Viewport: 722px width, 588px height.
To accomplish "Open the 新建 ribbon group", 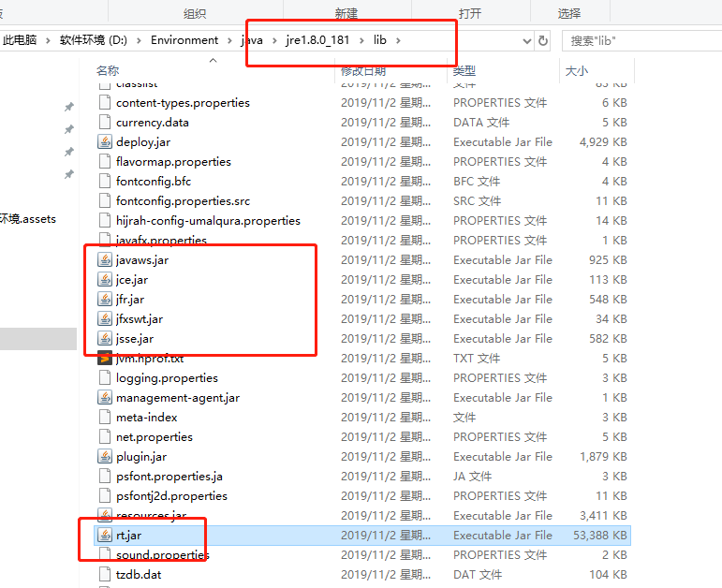I will coord(346,13).
